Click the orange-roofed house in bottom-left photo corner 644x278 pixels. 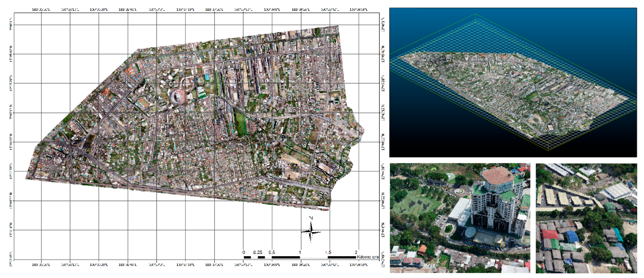[422, 249]
